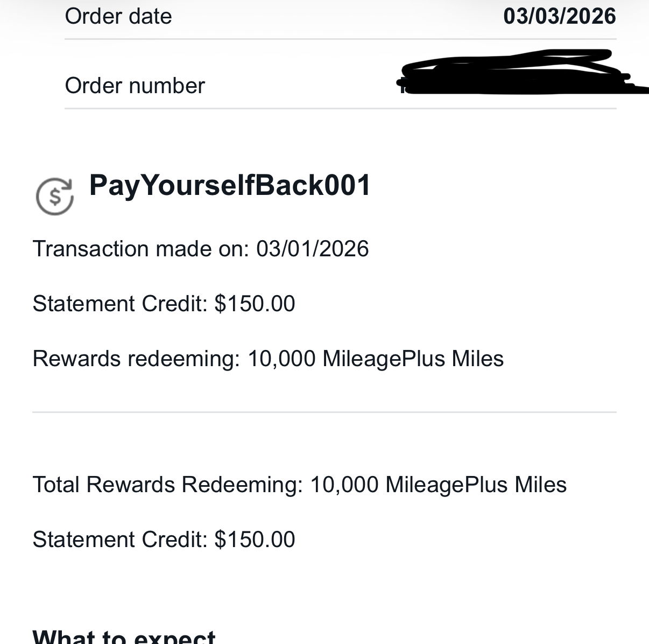
Task: Select '10,000 MileagePlus Miles' in Rewards redeeming line
Action: tap(375, 359)
